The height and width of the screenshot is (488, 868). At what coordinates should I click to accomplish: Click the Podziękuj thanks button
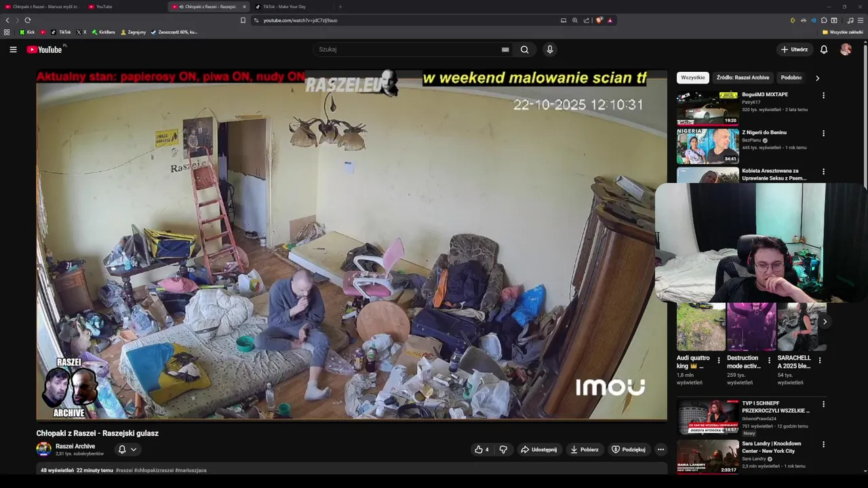629,449
